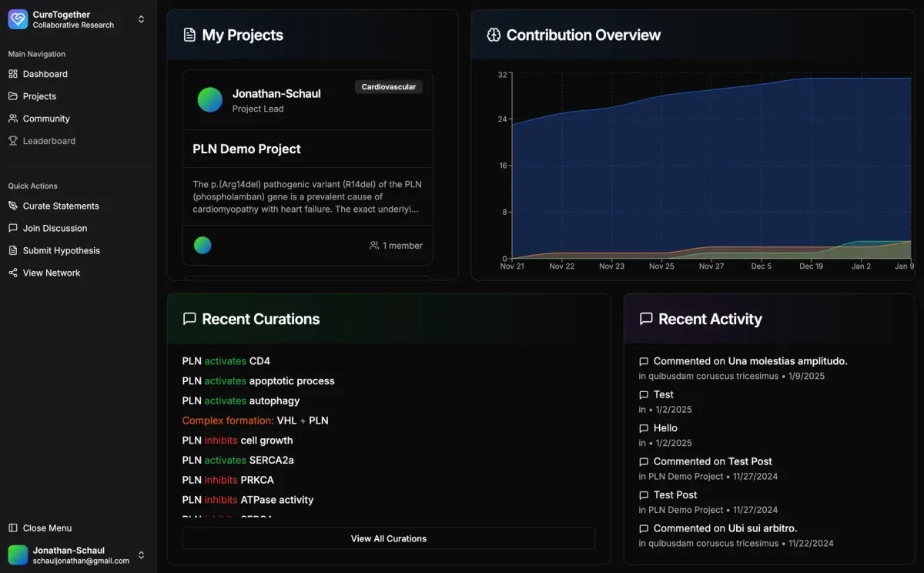Screen dimensions: 924x573
Task: Click the Dashboard grid icon in sidebar
Action: click(13, 74)
